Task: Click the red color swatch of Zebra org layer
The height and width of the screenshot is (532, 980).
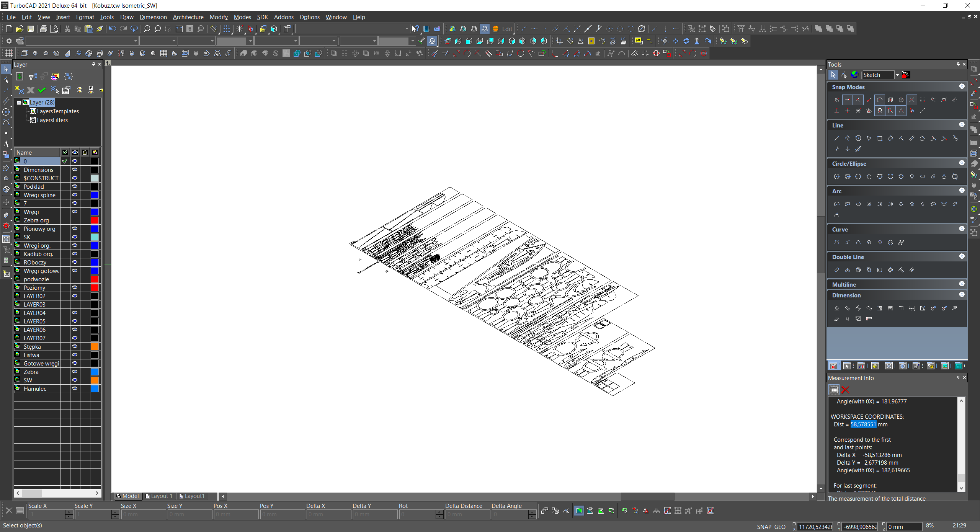Action: [95, 220]
